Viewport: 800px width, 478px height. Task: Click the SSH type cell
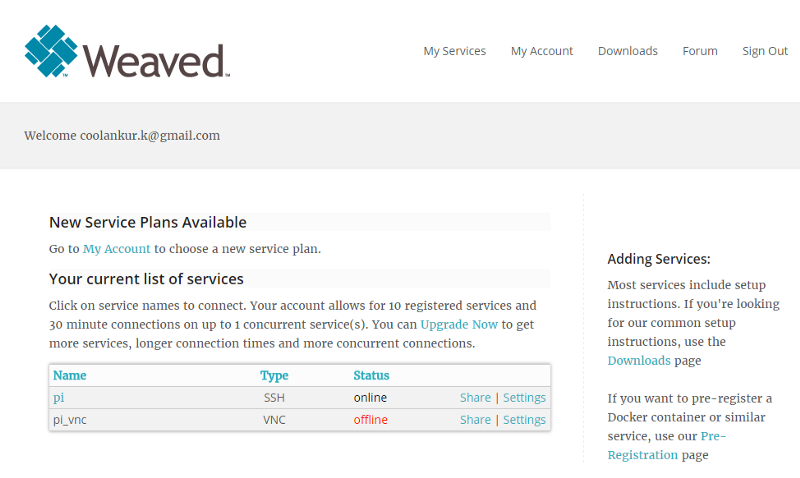click(274, 397)
